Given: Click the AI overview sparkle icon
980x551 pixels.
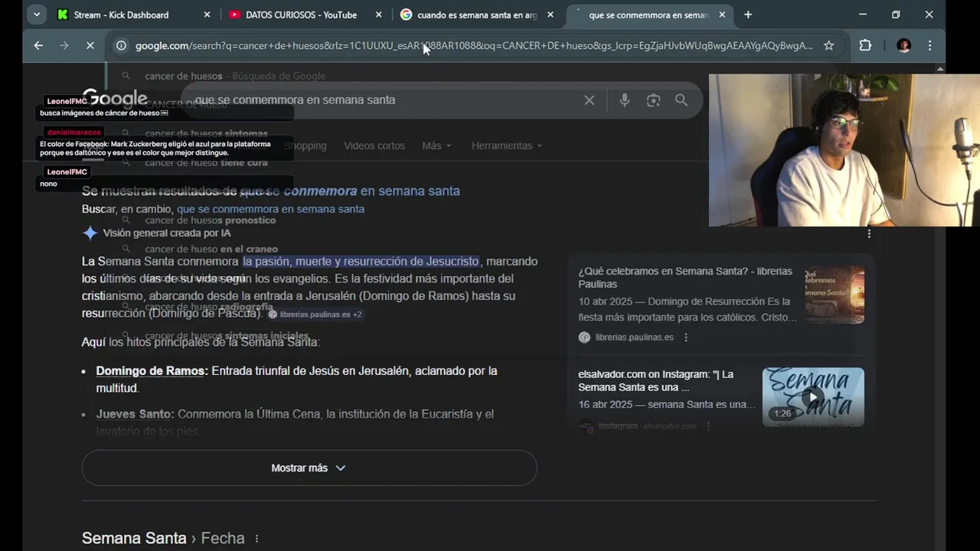Looking at the screenshot, I should coord(90,233).
